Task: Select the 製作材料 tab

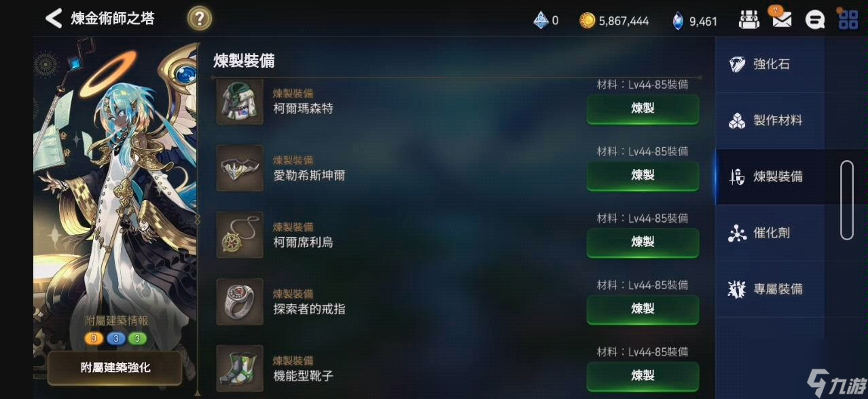Action: click(770, 121)
